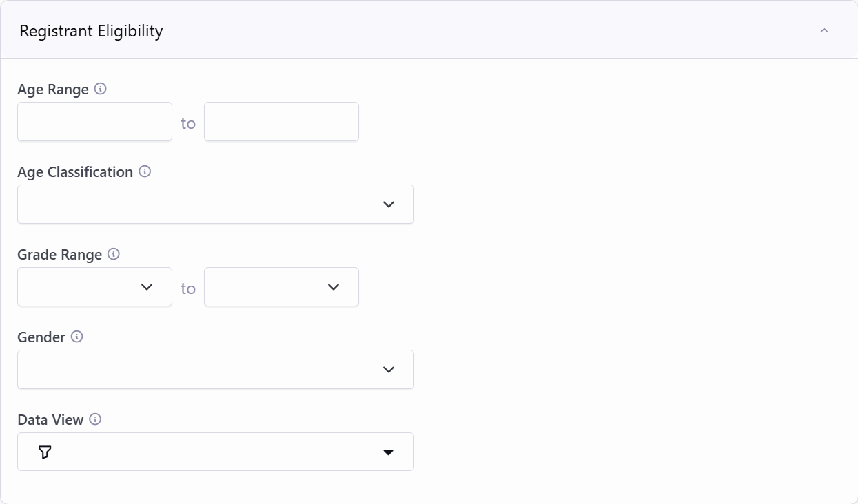Click the Grade Range info icon

point(114,254)
